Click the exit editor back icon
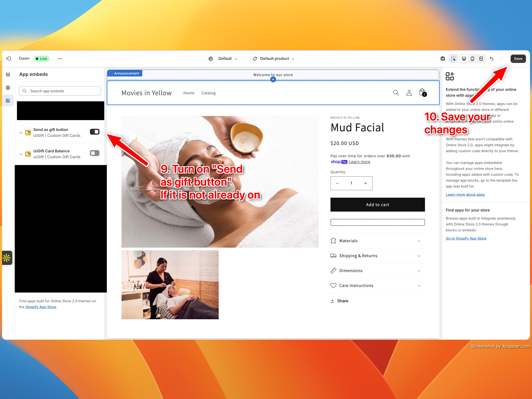Image resolution: width=532 pixels, height=399 pixels. tap(9, 59)
